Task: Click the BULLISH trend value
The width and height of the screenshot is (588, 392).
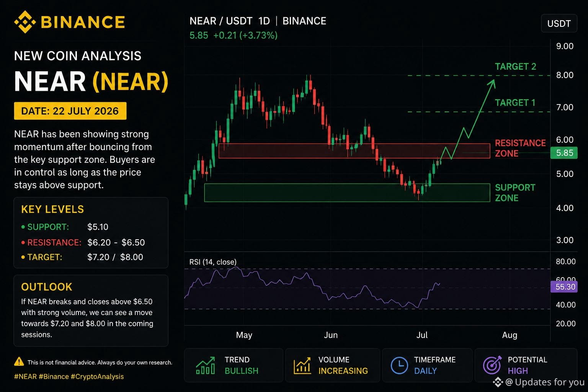Action: [242, 371]
